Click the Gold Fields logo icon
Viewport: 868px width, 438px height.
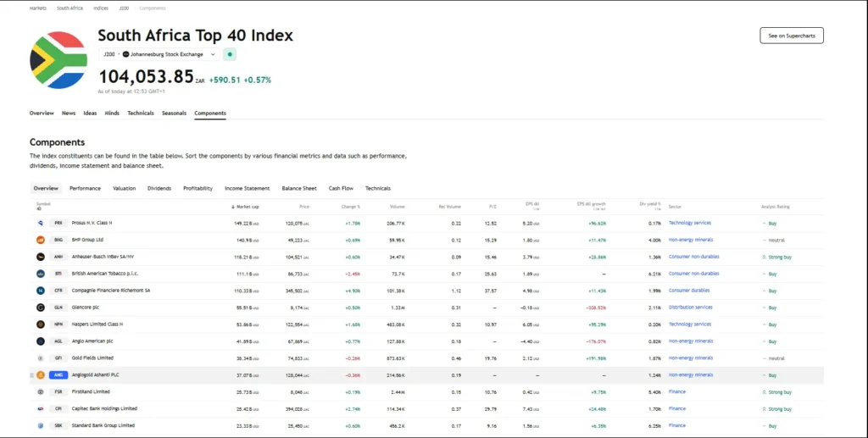click(x=41, y=358)
